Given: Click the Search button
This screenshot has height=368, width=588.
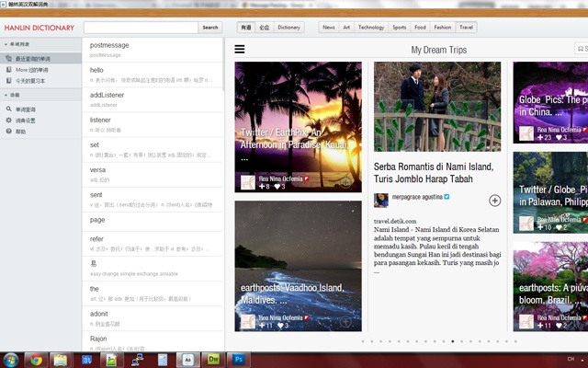Looking at the screenshot, I should (210, 28).
